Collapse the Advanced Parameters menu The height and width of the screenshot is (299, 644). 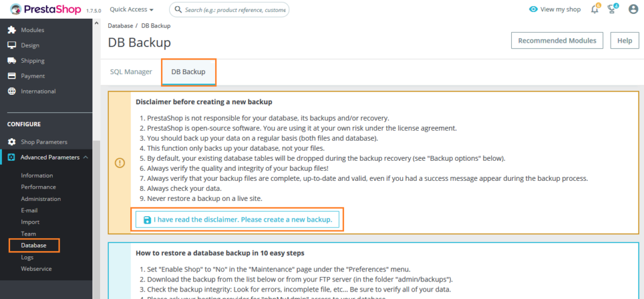click(86, 157)
